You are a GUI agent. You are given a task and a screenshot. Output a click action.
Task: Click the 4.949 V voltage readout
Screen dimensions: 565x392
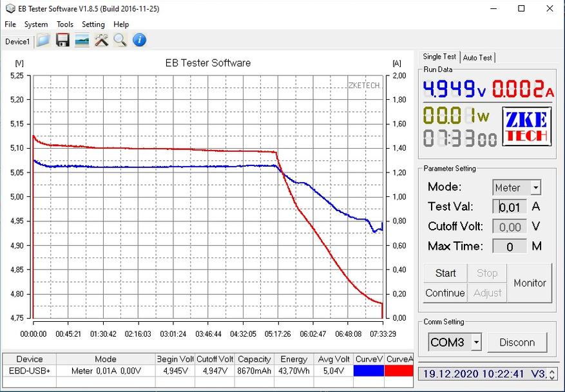coord(454,89)
